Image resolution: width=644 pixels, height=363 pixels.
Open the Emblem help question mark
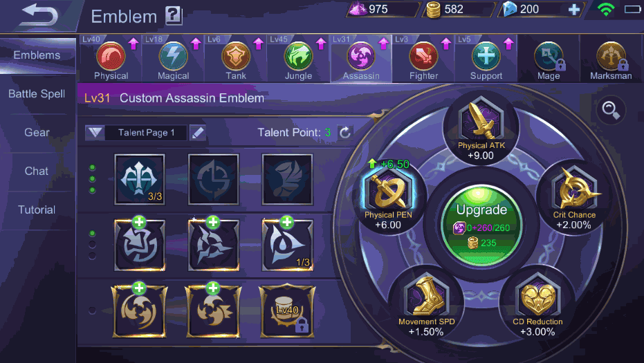[174, 16]
